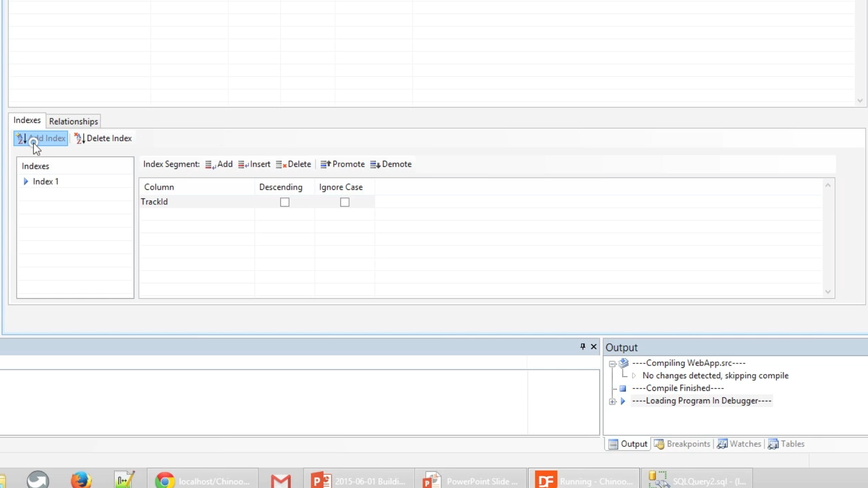Click the Delete Index icon button
This screenshot has height=488, width=868.
click(x=80, y=138)
